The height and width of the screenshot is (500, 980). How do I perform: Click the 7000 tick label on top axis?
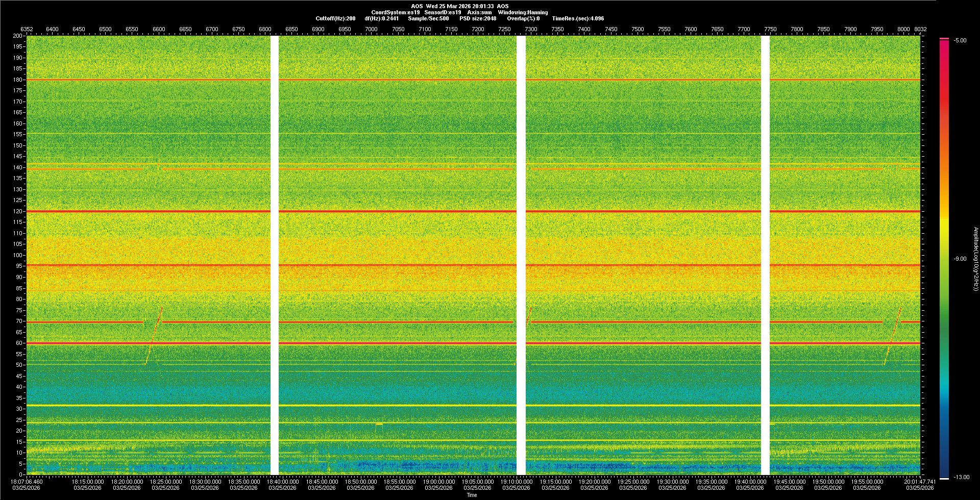(x=371, y=30)
